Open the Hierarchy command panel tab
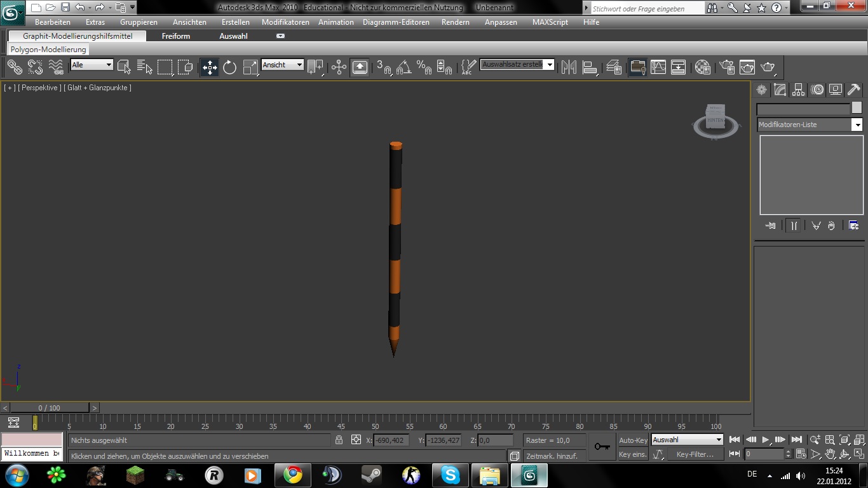 tap(799, 90)
